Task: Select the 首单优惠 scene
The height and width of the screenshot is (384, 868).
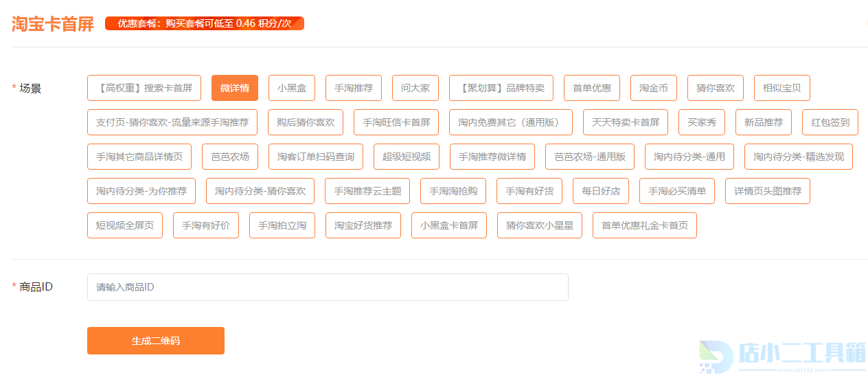Action: click(x=592, y=88)
